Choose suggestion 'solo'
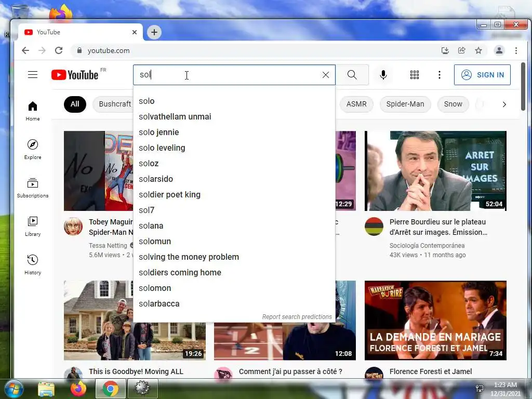The width and height of the screenshot is (532, 399). point(234,101)
